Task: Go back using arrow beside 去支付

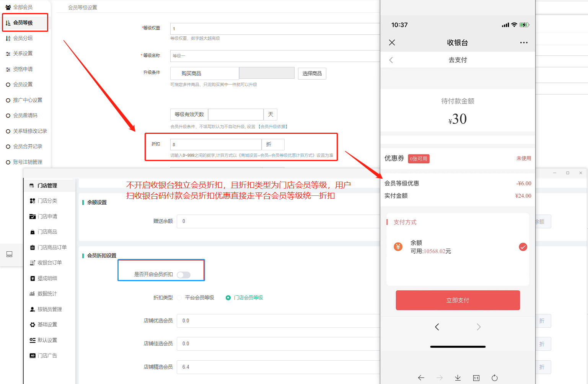Action: tap(391, 60)
